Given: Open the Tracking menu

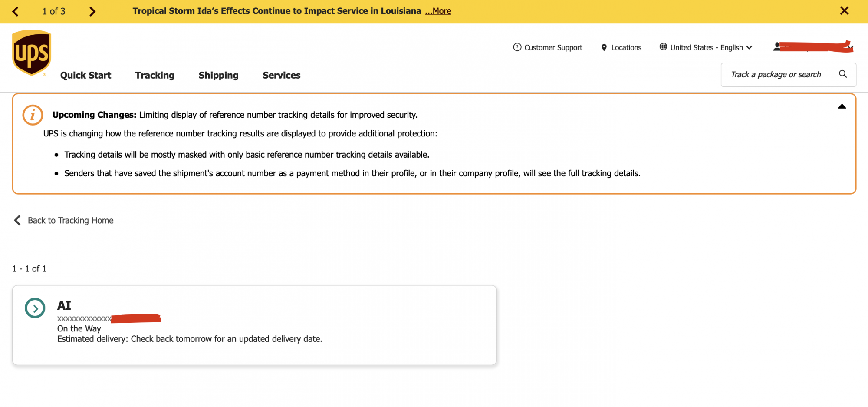Looking at the screenshot, I should [x=155, y=75].
